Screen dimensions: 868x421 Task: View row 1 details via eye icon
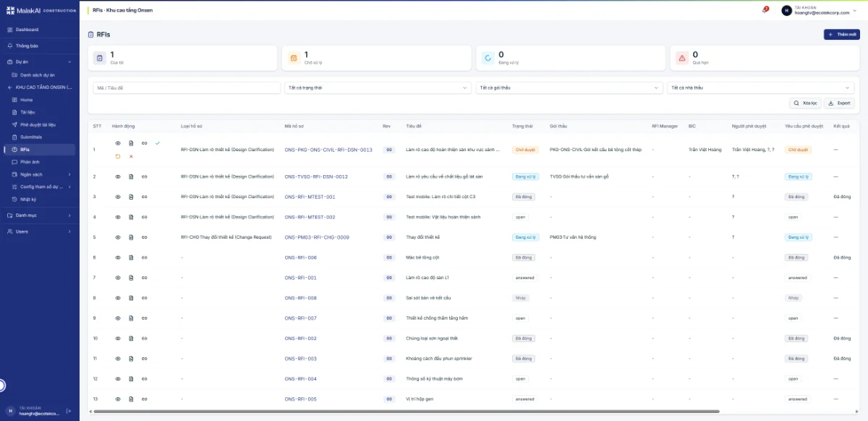118,143
